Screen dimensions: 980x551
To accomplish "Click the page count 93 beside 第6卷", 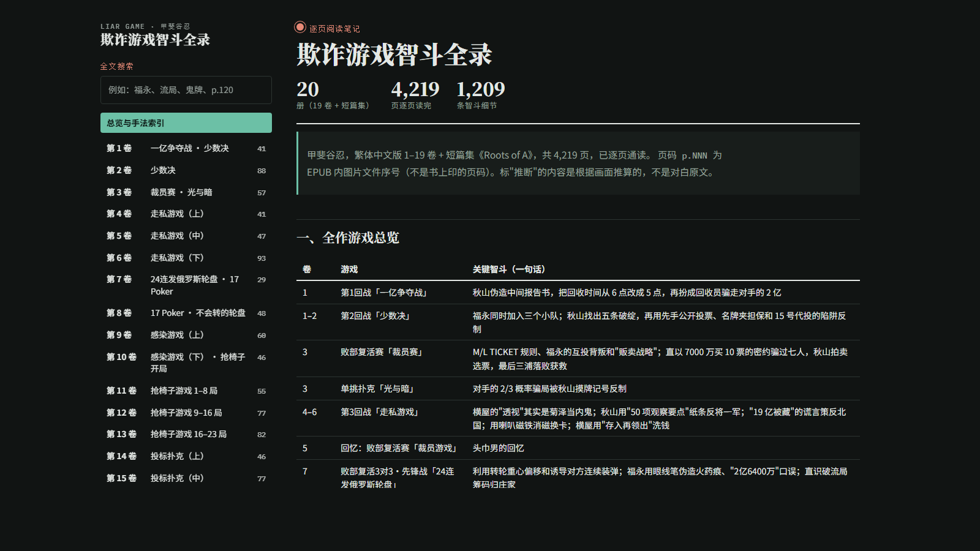I will [262, 258].
